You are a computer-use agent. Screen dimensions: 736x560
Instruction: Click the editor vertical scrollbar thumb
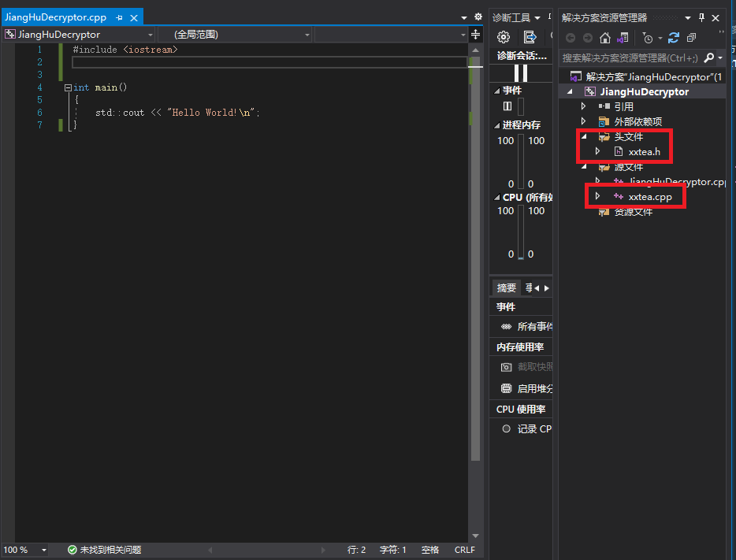[x=475, y=258]
